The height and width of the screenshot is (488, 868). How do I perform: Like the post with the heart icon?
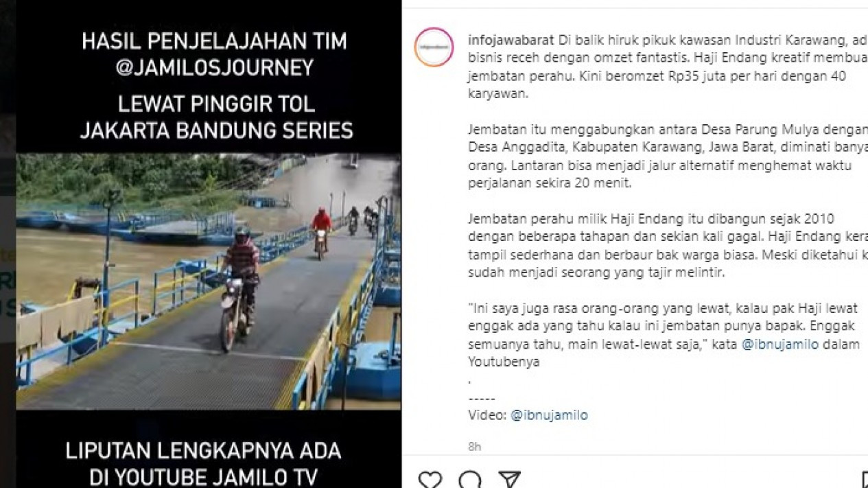[430, 479]
